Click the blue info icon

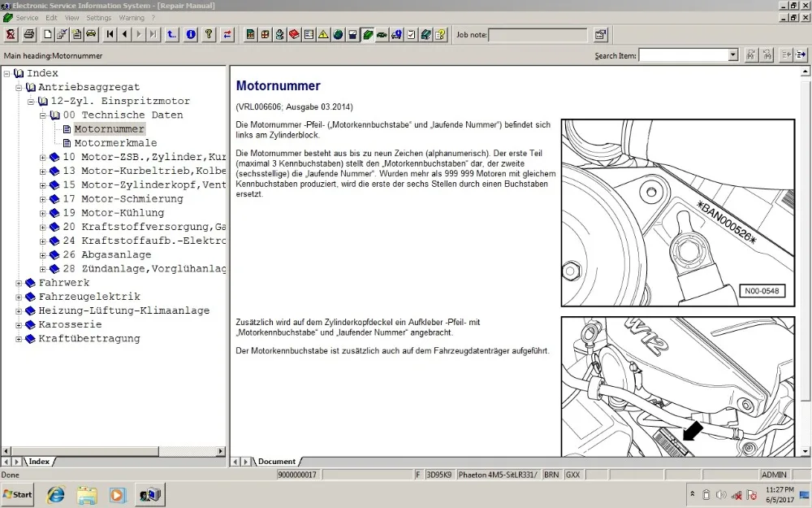pyautogui.click(x=191, y=34)
